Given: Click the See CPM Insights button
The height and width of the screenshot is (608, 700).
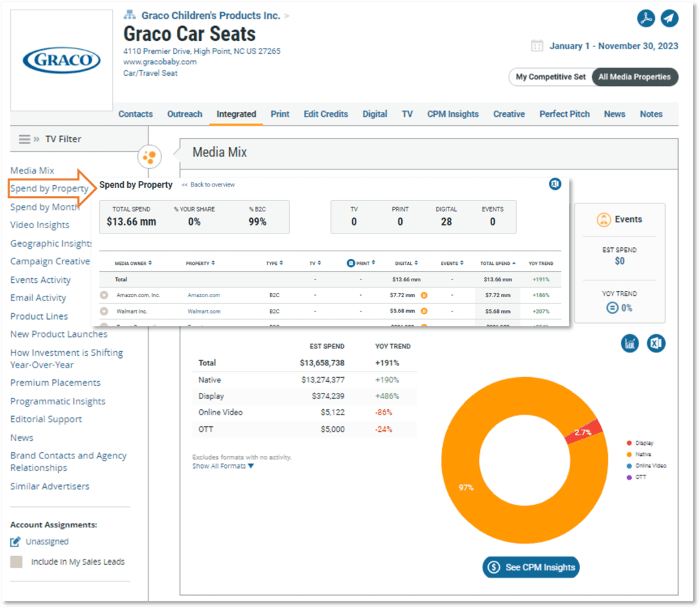Looking at the screenshot, I should 530,567.
